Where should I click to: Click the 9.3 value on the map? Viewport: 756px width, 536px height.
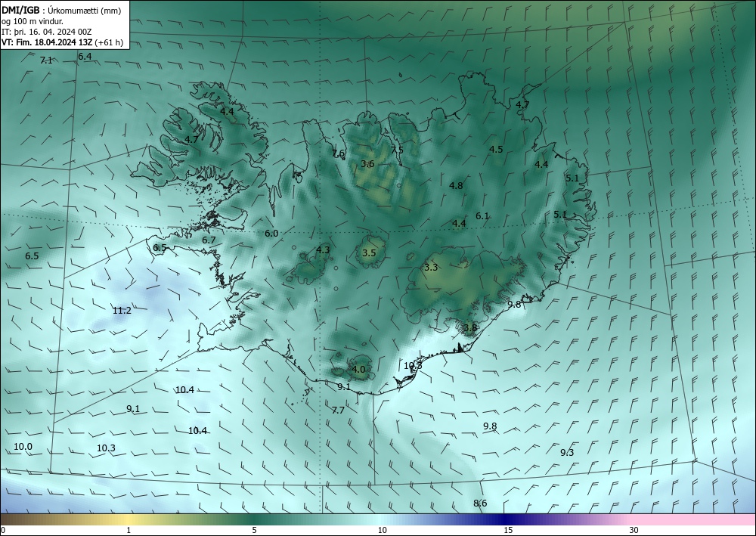567,452
